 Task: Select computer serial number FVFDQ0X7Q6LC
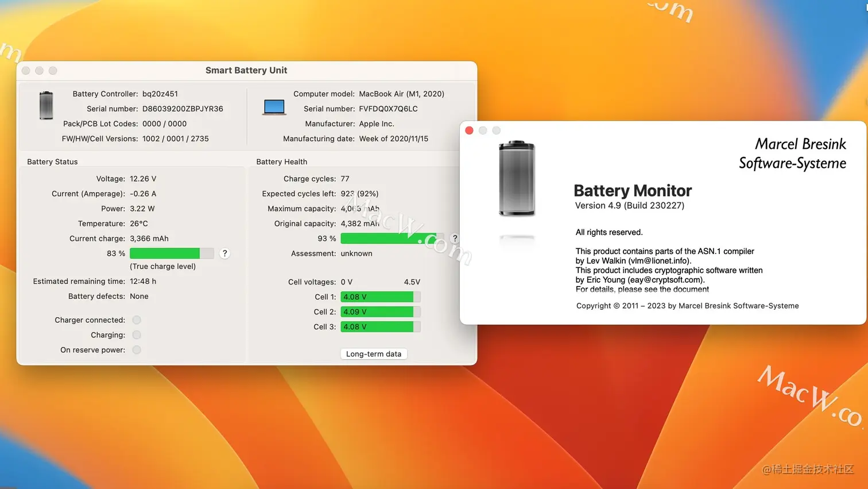pos(388,109)
